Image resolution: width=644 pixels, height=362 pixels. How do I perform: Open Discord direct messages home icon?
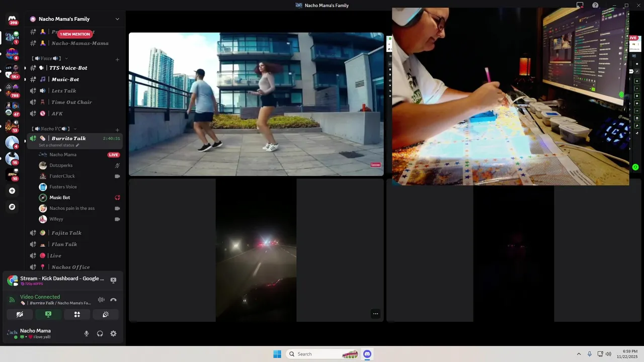(x=12, y=20)
